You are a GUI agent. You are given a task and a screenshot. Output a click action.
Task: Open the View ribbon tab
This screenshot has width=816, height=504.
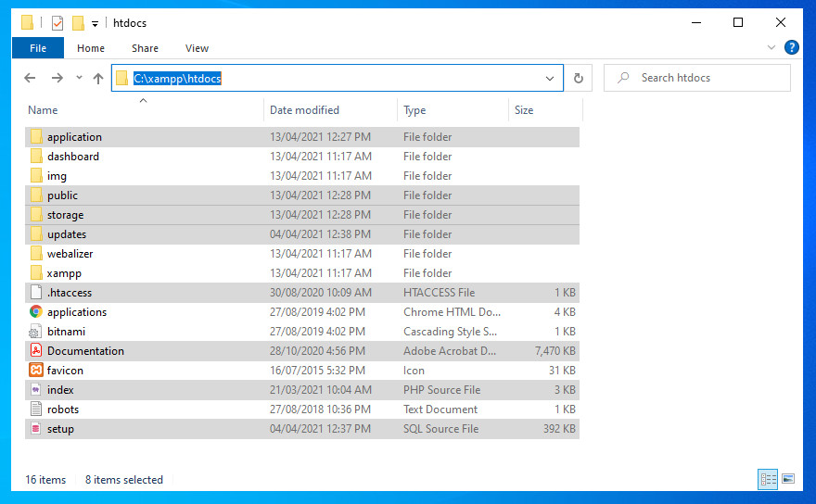197,48
